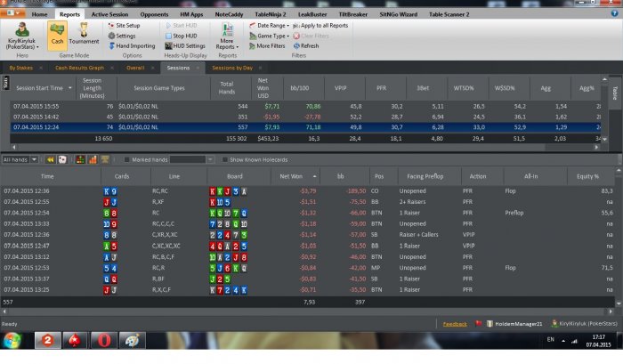Image resolution: width=623 pixels, height=364 pixels.
Task: Open Holdem Manager 2 taskbar icon
Action: point(48,341)
